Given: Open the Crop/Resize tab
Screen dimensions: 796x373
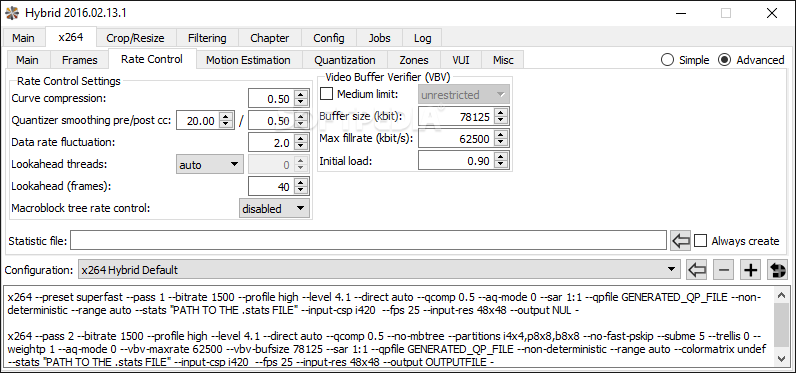Looking at the screenshot, I should [135, 38].
